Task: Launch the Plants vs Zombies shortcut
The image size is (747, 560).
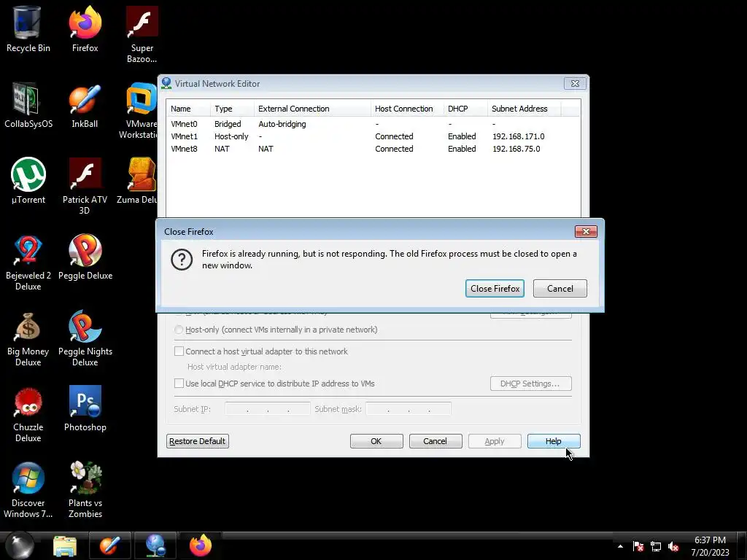Action: (x=85, y=489)
